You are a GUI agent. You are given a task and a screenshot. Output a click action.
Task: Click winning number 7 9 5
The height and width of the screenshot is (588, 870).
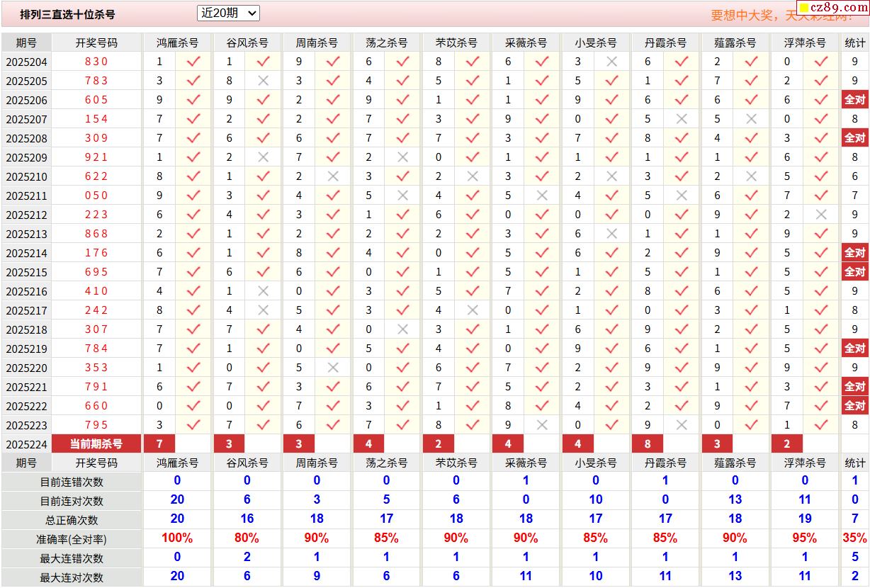click(x=96, y=425)
